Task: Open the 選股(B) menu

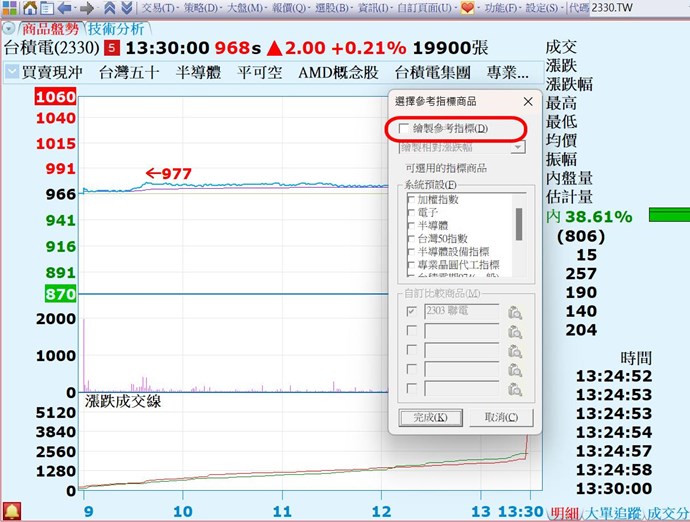Action: click(x=332, y=8)
